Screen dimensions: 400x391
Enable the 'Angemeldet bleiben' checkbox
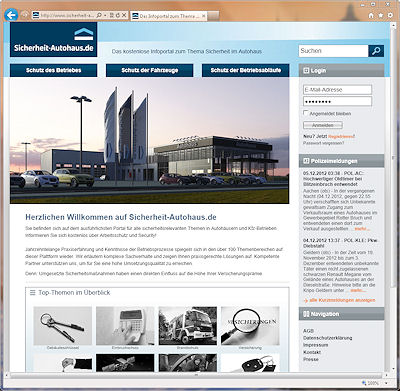(306, 113)
